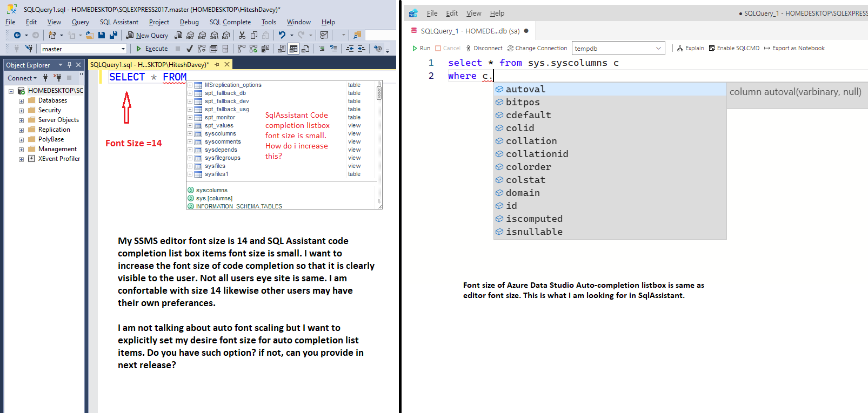This screenshot has height=413, width=868.
Task: Click the Disconnect button in Azure Data Studio
Action: (x=484, y=48)
